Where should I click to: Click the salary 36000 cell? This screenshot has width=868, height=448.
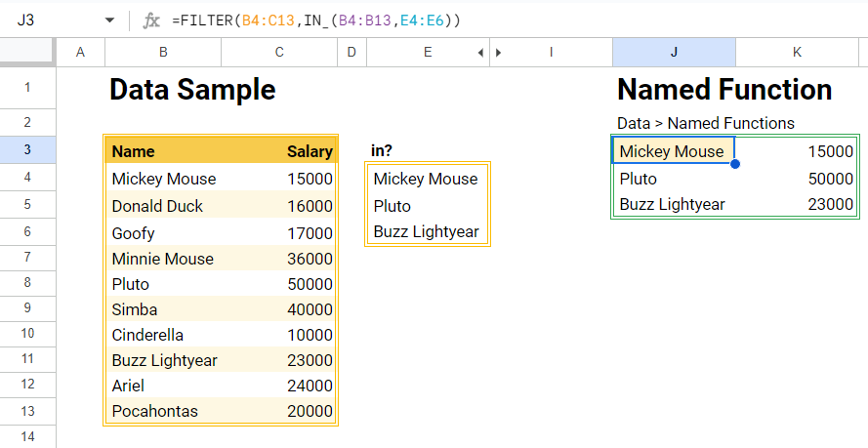pyautogui.click(x=279, y=259)
